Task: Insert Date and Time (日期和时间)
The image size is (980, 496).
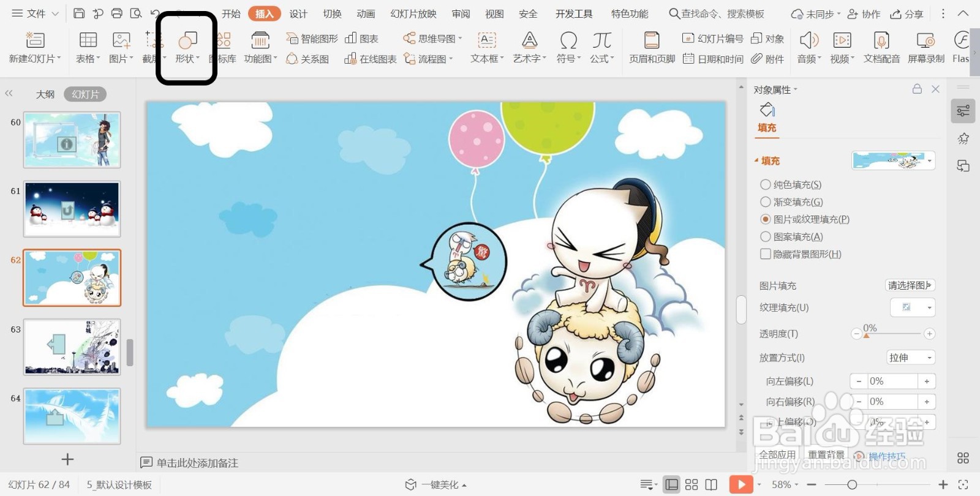Action: click(712, 59)
